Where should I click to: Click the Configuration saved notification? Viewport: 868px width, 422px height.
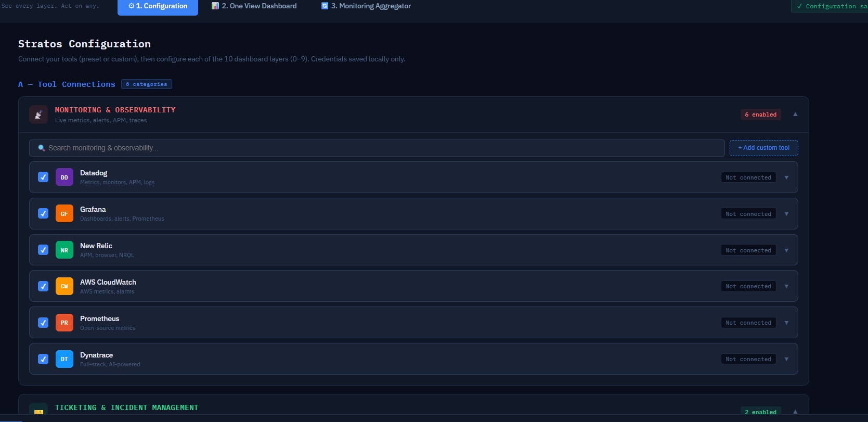tap(829, 6)
